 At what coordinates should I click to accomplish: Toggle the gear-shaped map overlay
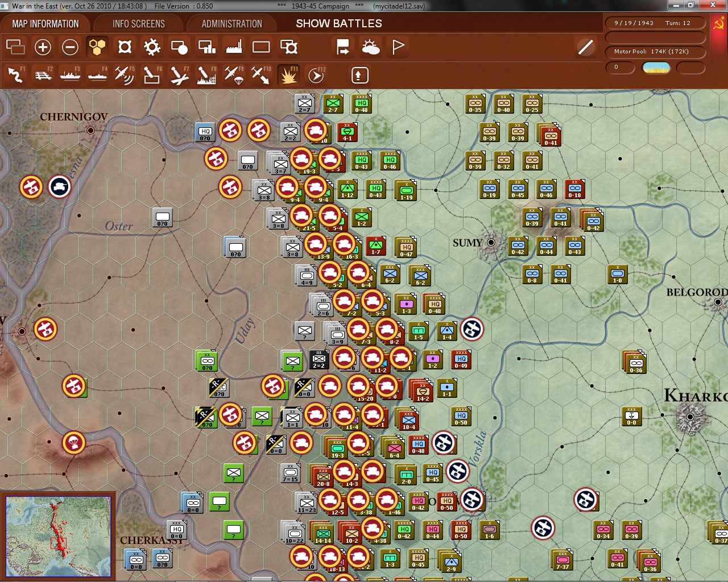[x=152, y=47]
